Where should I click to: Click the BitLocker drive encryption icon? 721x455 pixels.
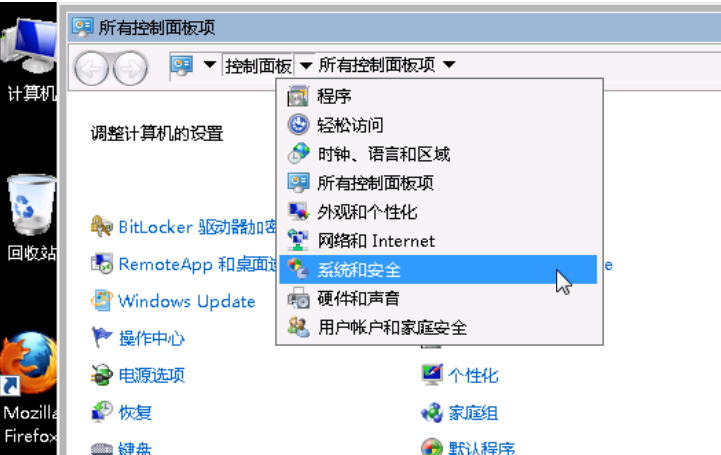click(x=102, y=227)
